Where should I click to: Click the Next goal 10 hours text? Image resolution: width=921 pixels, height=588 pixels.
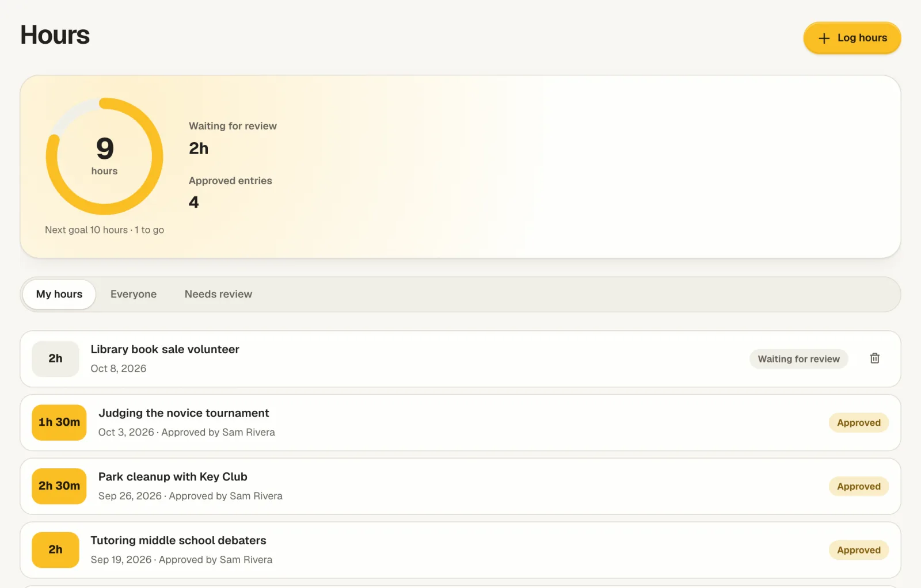tap(104, 230)
